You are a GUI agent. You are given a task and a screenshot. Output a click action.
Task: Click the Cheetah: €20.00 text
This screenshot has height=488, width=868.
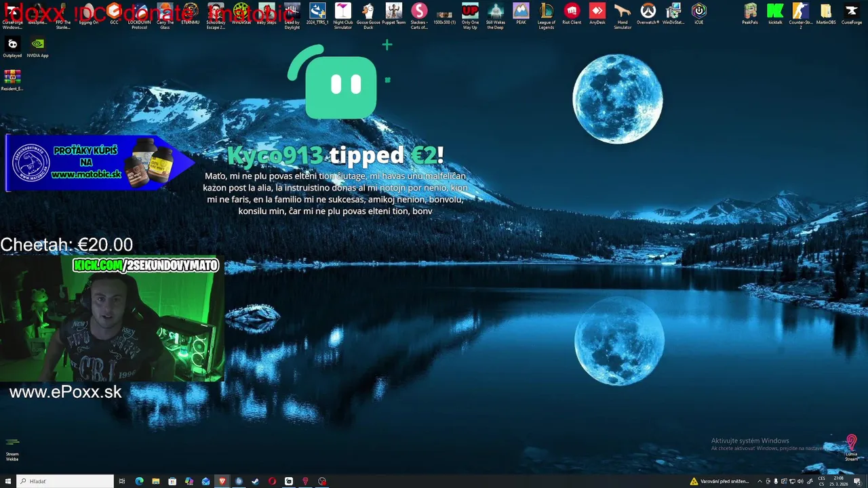pyautogui.click(x=66, y=245)
